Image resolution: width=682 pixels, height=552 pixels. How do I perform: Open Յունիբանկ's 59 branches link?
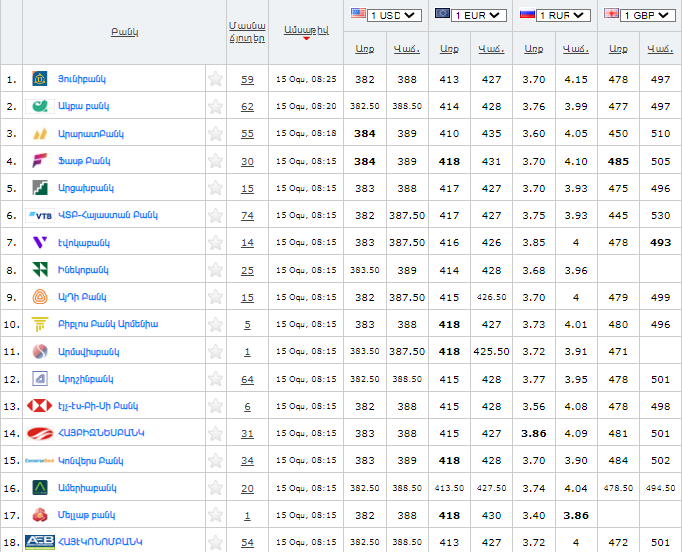click(247, 80)
